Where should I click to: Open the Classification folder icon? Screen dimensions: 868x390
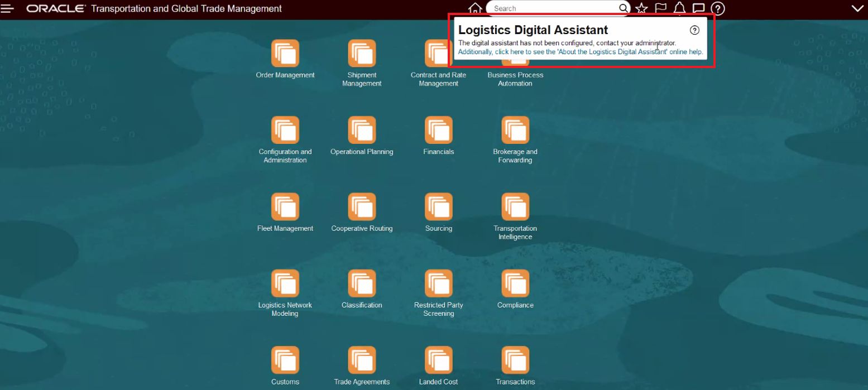point(362,283)
